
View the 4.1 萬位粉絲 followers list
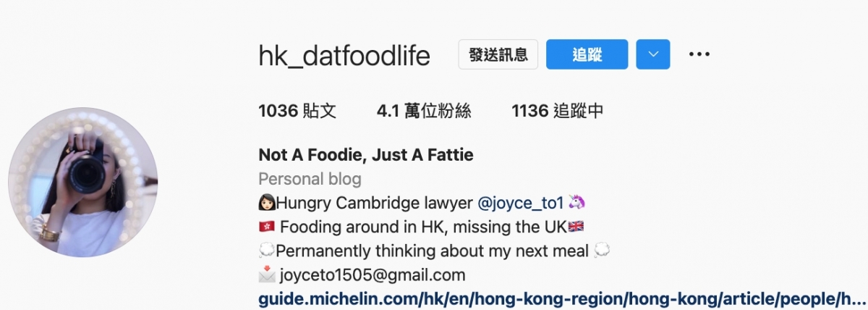(424, 111)
